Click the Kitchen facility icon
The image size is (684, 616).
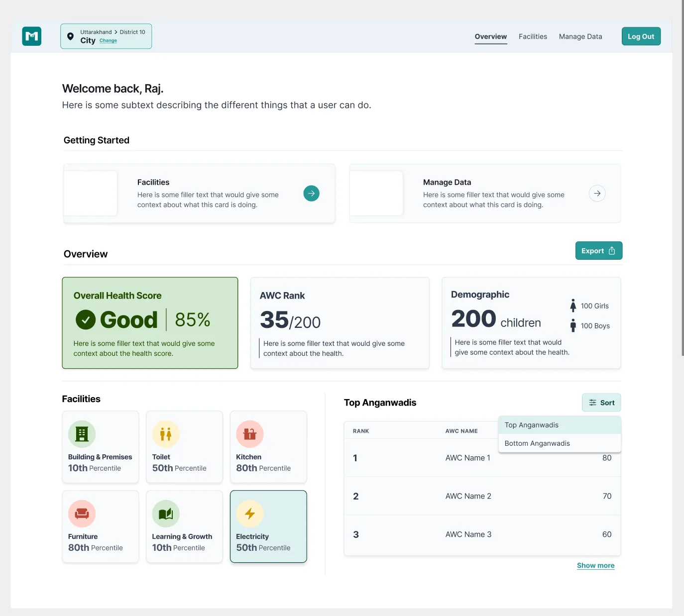pos(250,434)
